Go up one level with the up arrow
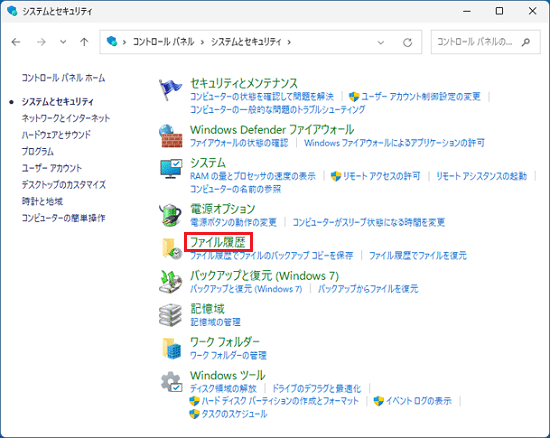This screenshot has height=438, width=550. (84, 42)
